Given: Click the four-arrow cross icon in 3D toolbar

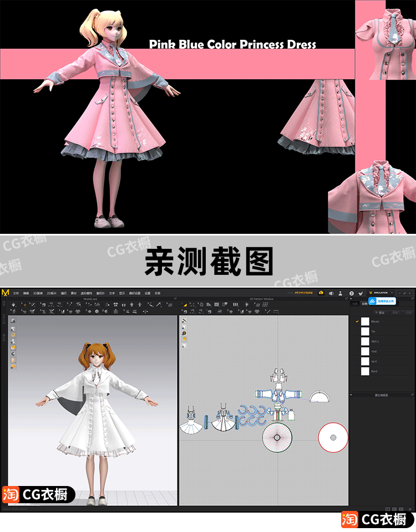Looking at the screenshot, I should [145, 311].
